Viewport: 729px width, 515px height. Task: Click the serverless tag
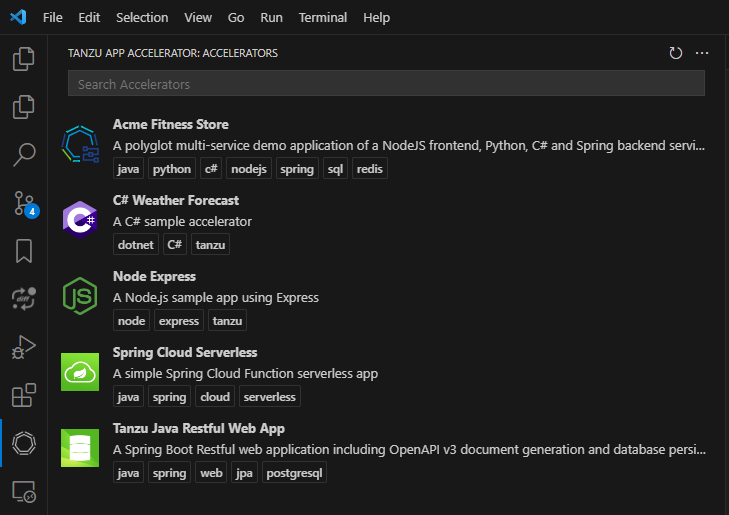coord(270,396)
